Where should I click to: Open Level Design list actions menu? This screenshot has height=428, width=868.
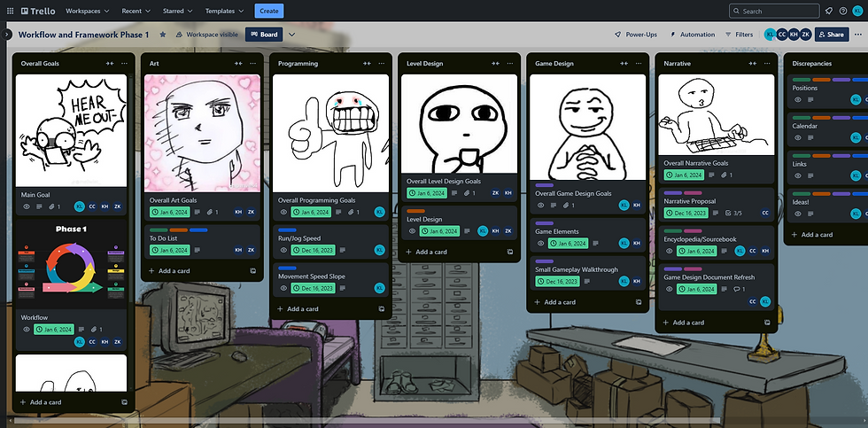[510, 64]
